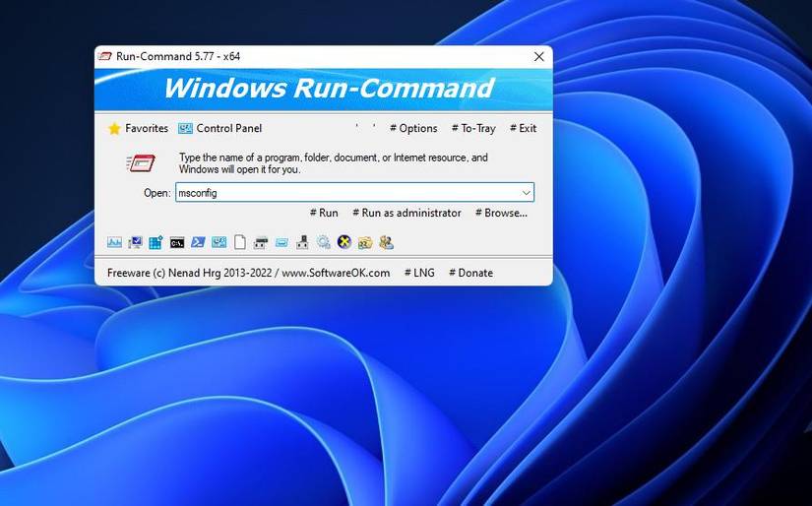Click the # Run button

pyautogui.click(x=324, y=213)
